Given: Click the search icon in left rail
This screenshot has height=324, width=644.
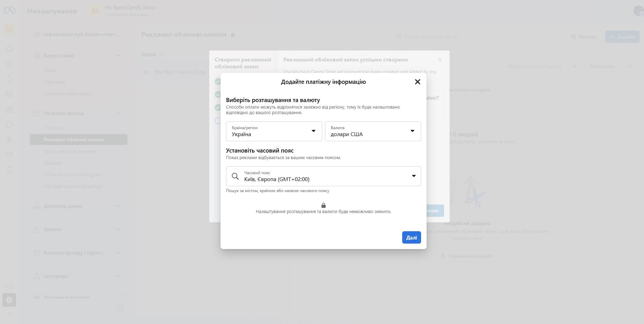Looking at the screenshot, I should [x=9, y=286].
